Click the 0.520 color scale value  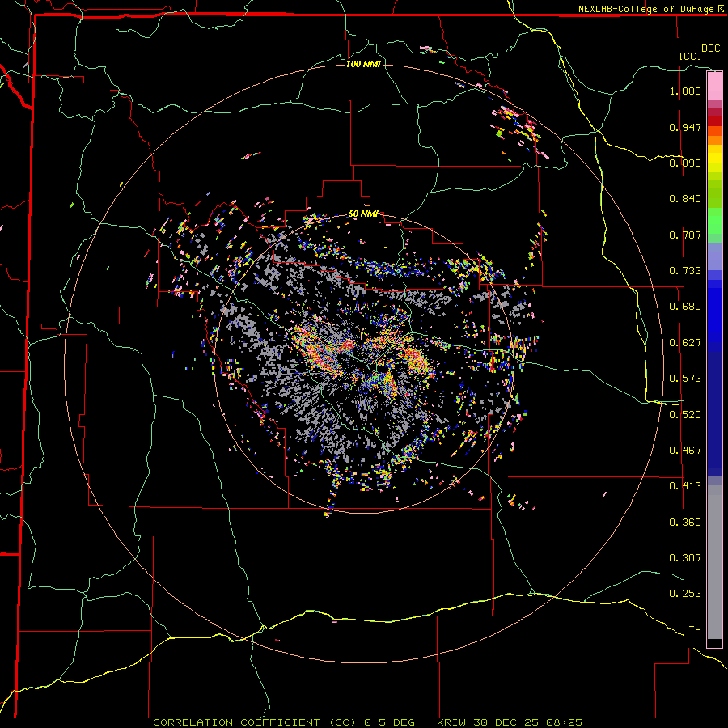(685, 415)
